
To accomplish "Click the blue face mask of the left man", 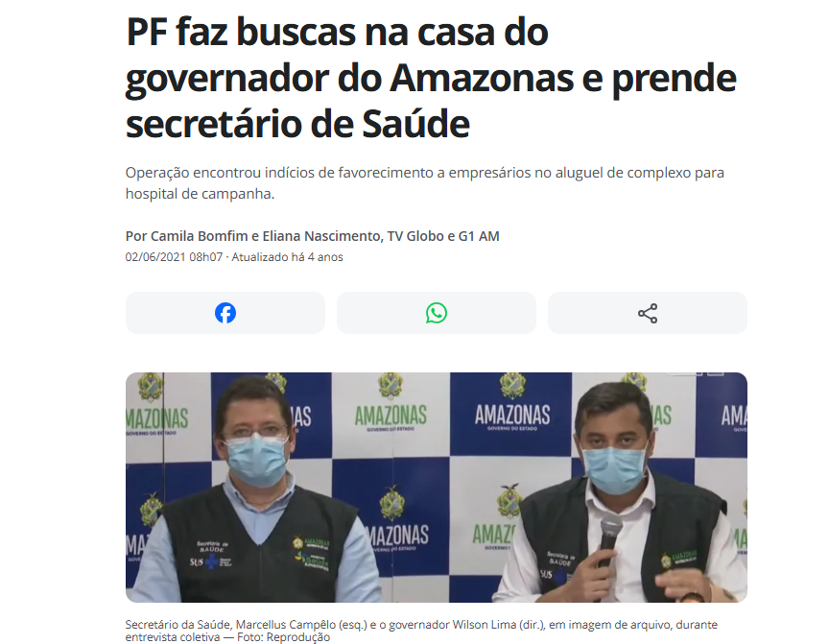I will pos(255,459).
